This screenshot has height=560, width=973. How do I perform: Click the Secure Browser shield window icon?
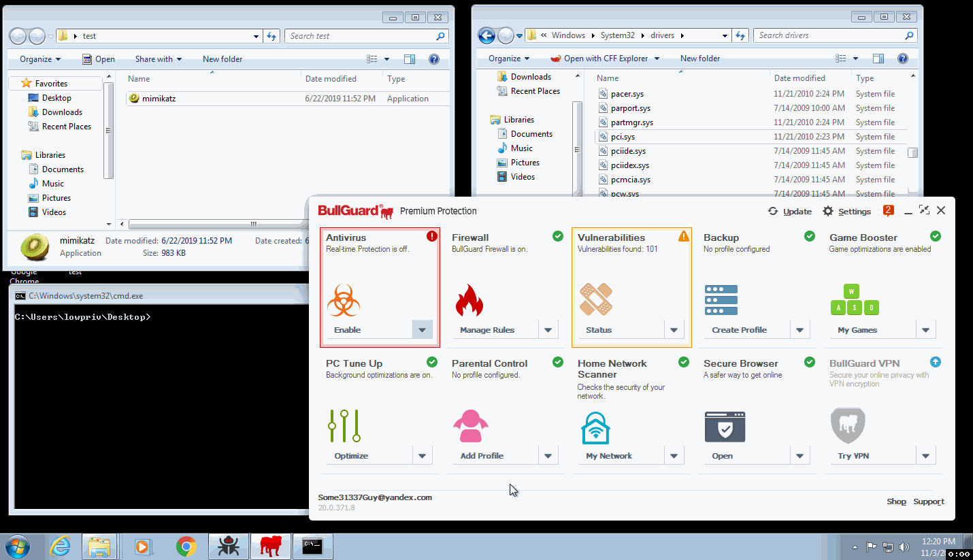click(725, 427)
